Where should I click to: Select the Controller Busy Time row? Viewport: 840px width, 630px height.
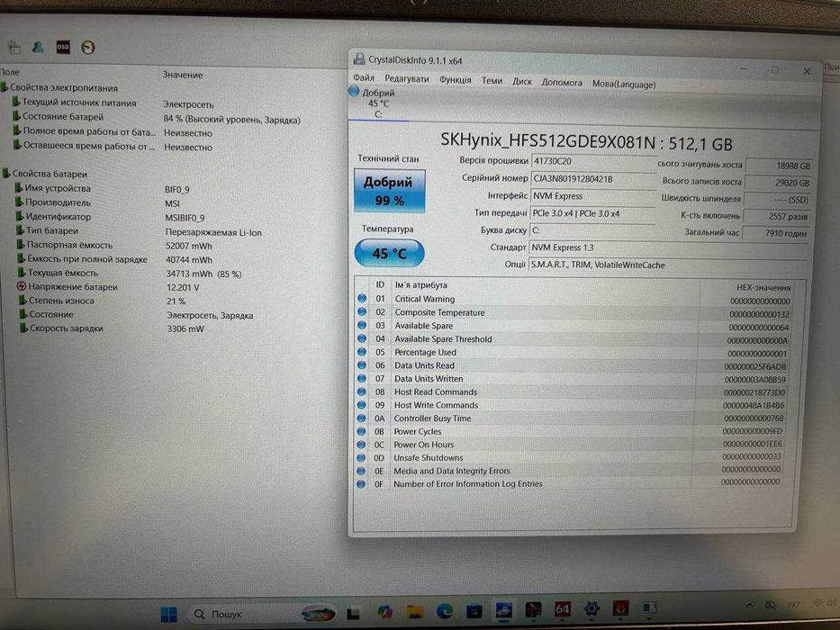click(571, 418)
